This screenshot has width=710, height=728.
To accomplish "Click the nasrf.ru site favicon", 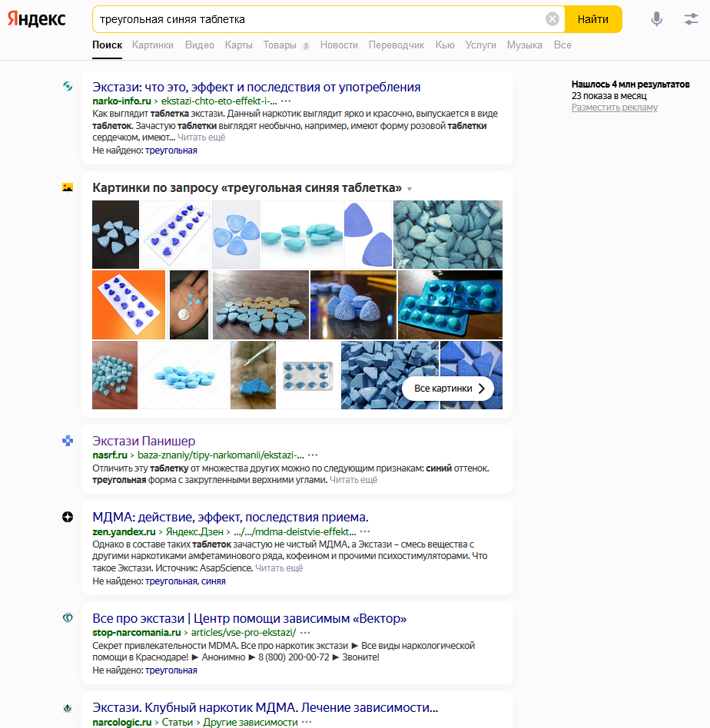I will [x=68, y=441].
